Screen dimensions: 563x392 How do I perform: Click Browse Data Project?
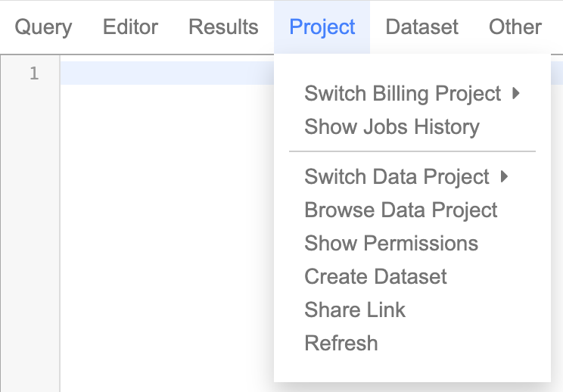tap(400, 210)
